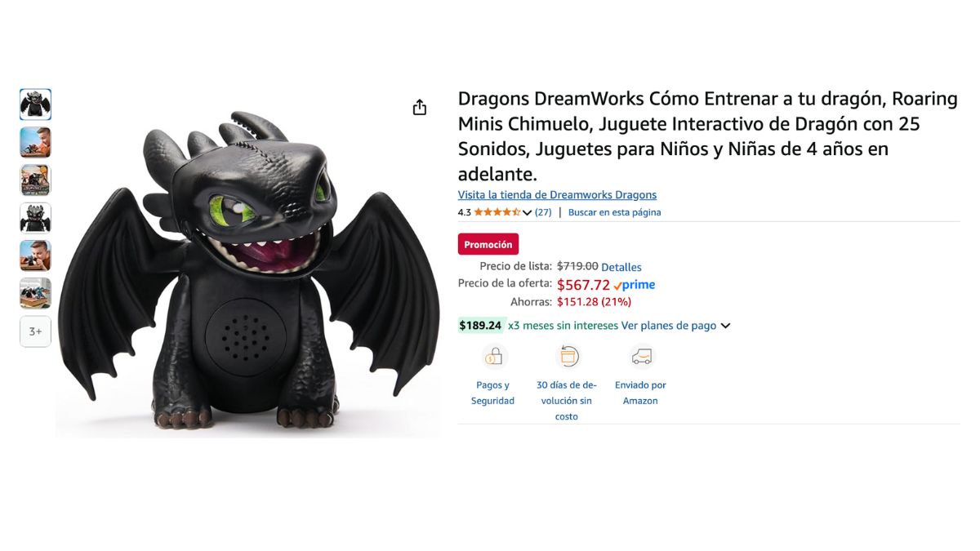The height and width of the screenshot is (551, 980).
Task: Open the 27 reviews count link
Action: click(x=543, y=212)
